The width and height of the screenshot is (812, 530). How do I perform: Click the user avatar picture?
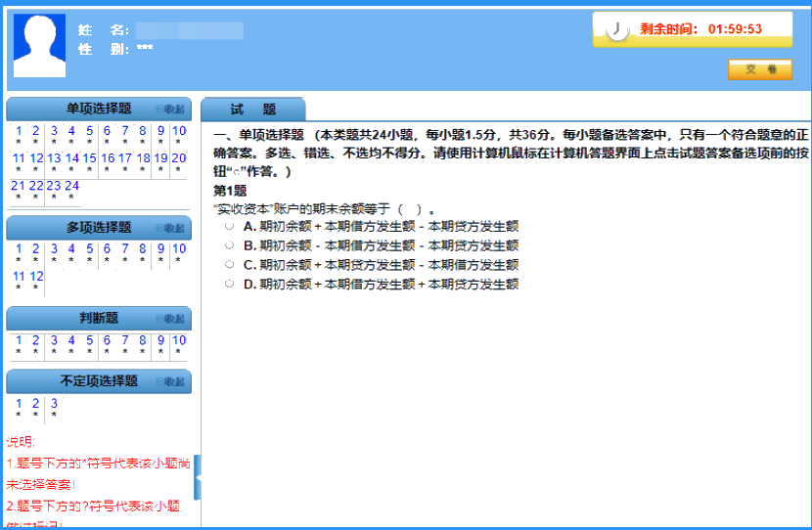[39, 45]
